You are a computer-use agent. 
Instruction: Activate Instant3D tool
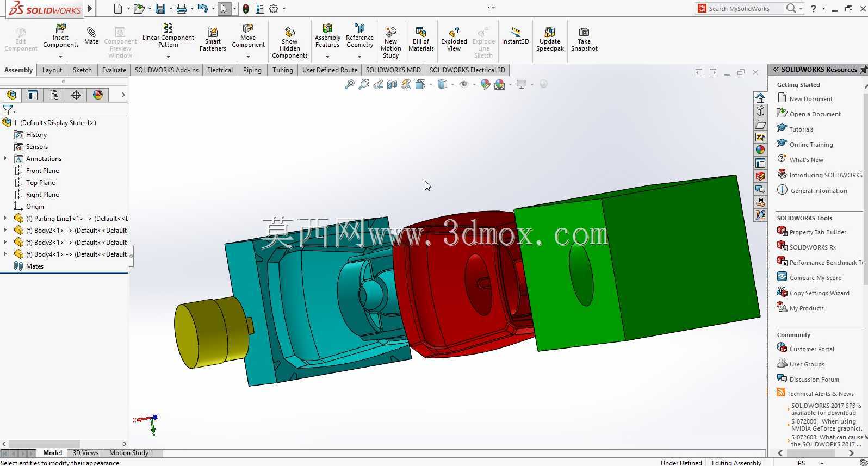pos(515,36)
